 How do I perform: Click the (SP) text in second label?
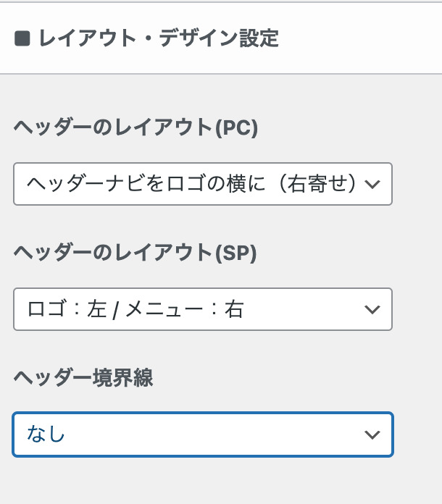click(236, 253)
